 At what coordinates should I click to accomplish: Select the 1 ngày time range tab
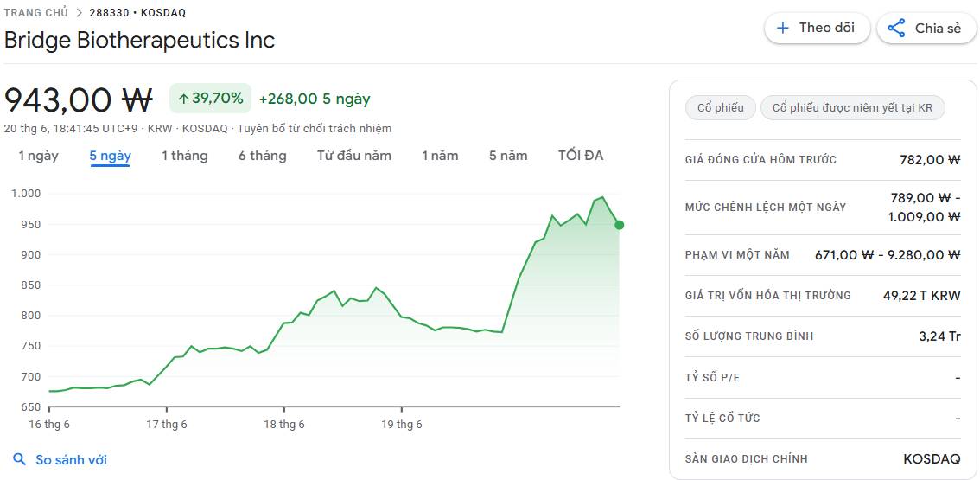(38, 156)
